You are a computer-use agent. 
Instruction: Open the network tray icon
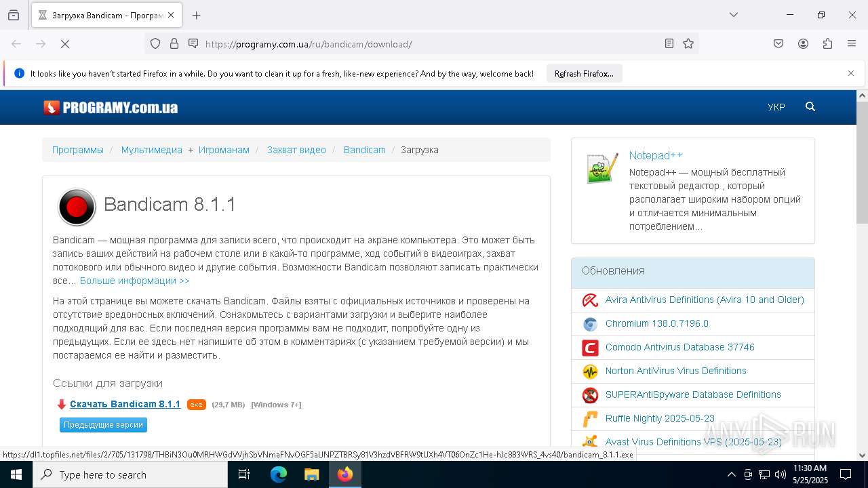(764, 474)
